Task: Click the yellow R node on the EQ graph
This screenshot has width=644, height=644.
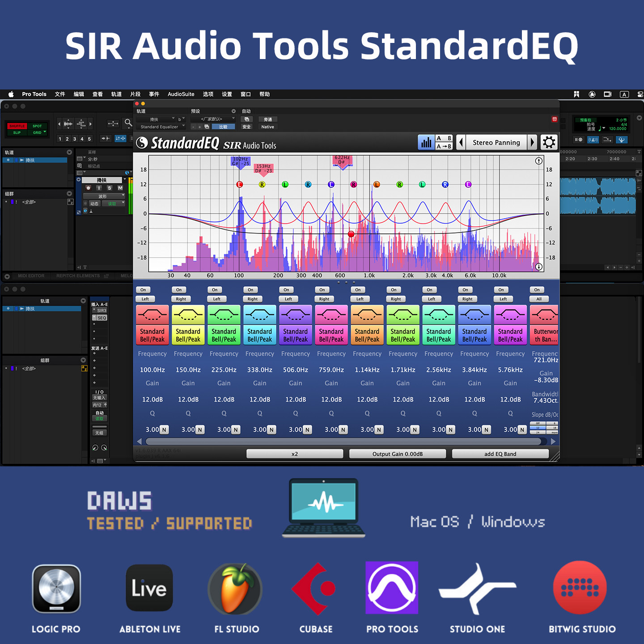Action: point(262,184)
